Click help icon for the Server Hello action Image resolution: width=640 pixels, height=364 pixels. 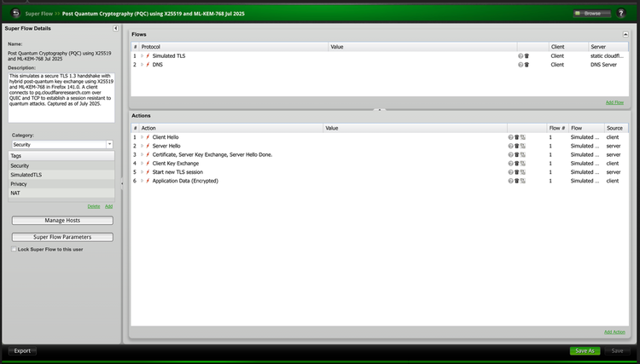tap(510, 146)
